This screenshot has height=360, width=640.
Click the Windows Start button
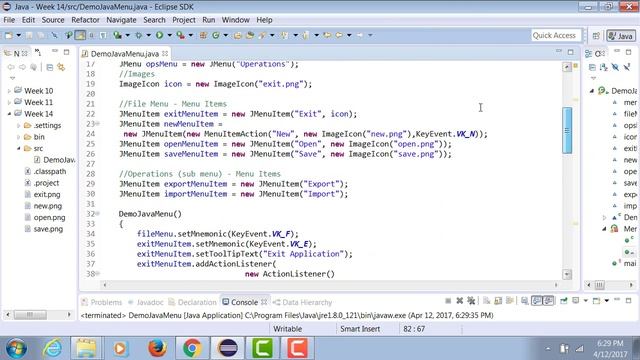(x=16, y=348)
